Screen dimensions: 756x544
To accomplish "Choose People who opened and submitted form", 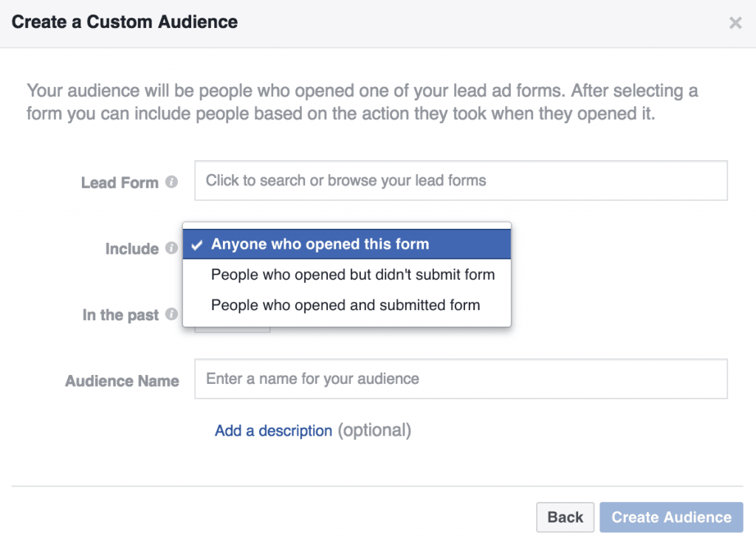I will 347,305.
